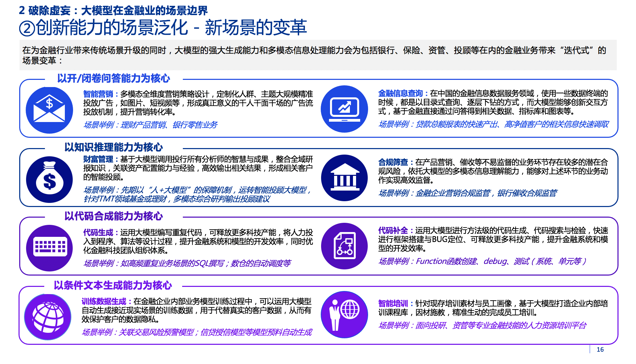Click the top heading 2 破除虚妄

(x=113, y=10)
